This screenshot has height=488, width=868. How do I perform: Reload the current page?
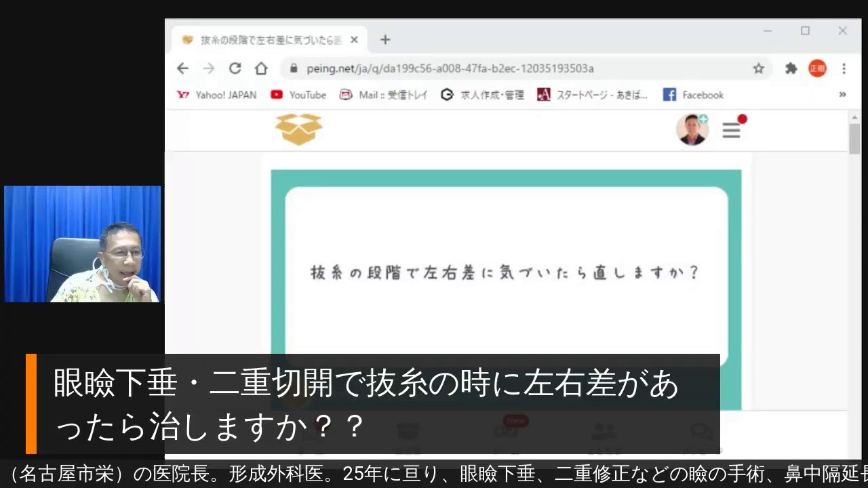pyautogui.click(x=235, y=68)
